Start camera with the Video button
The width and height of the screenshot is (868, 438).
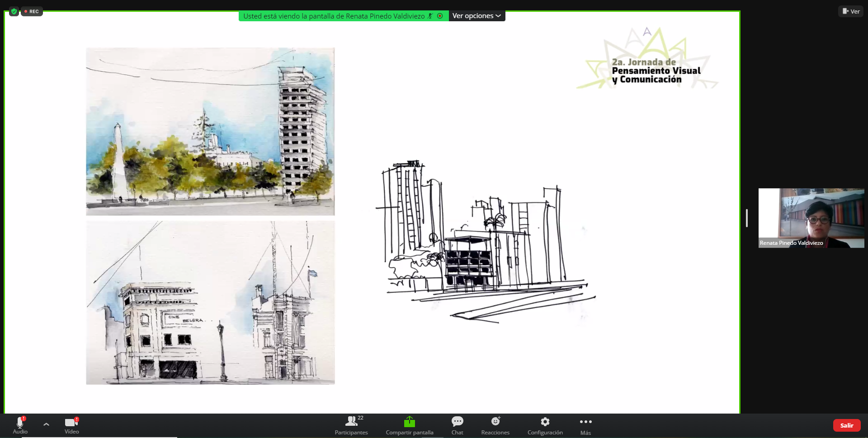click(71, 425)
